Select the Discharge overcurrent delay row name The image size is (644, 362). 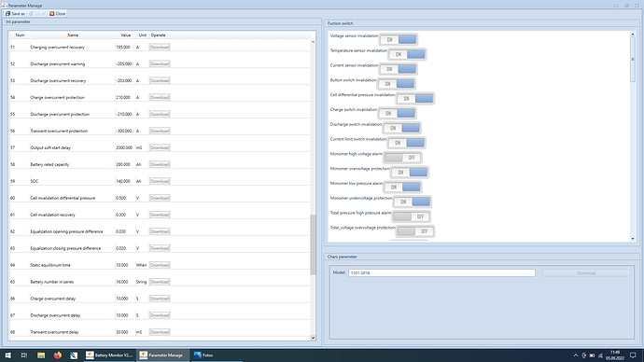pos(55,315)
